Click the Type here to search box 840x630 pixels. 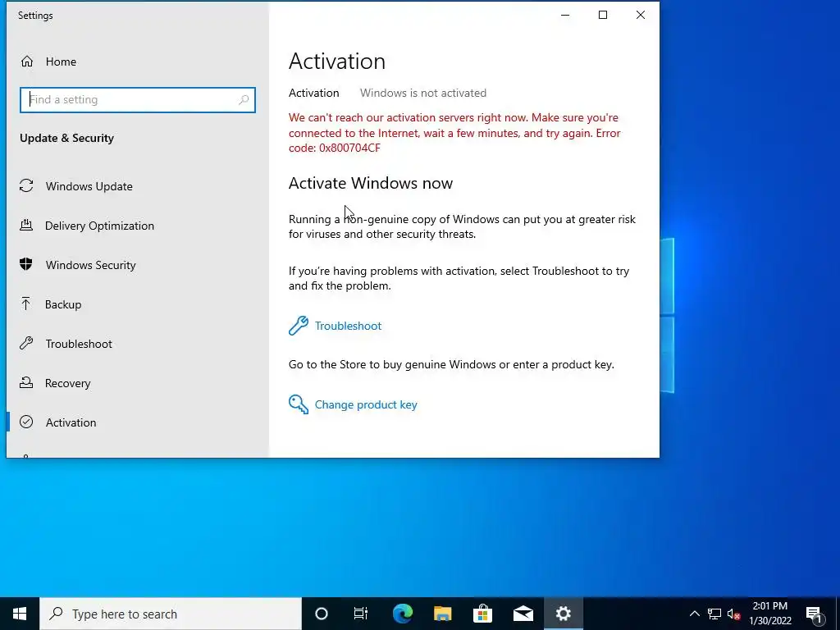[x=171, y=614]
